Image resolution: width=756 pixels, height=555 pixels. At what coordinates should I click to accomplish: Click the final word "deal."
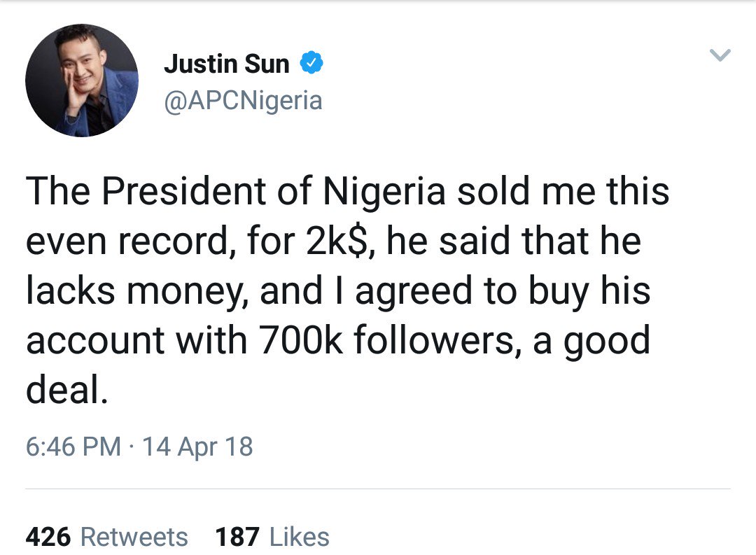[x=67, y=391]
